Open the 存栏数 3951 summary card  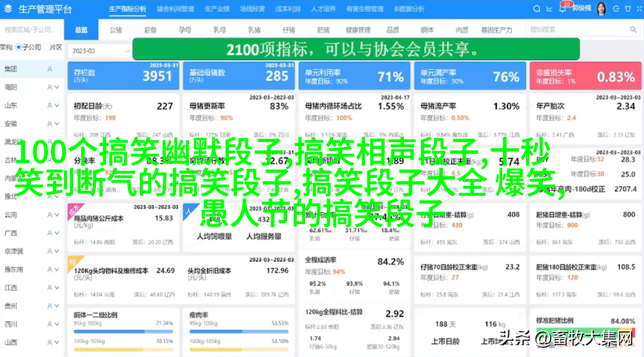click(123, 76)
